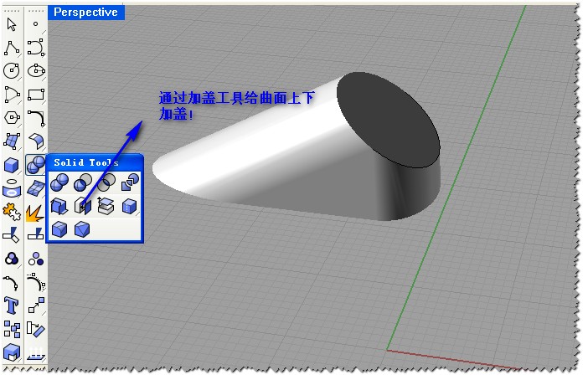Click the Move/Copy transform icon

pyautogui.click(x=36, y=306)
